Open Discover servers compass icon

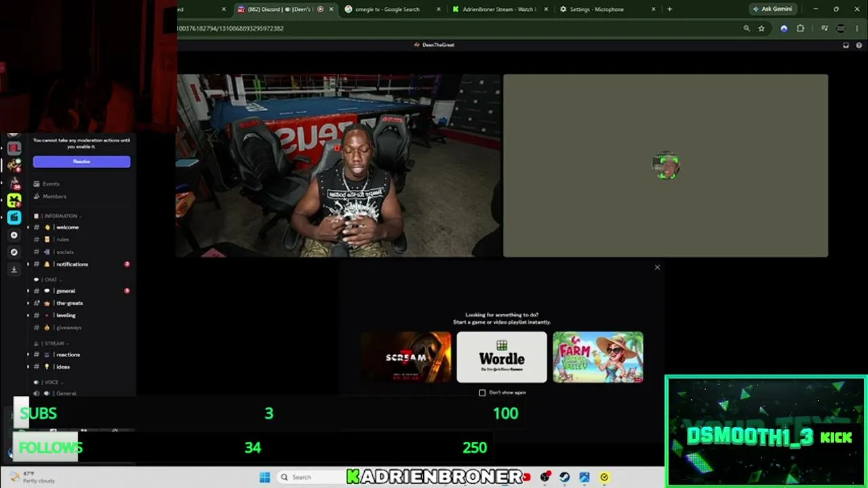click(x=14, y=252)
